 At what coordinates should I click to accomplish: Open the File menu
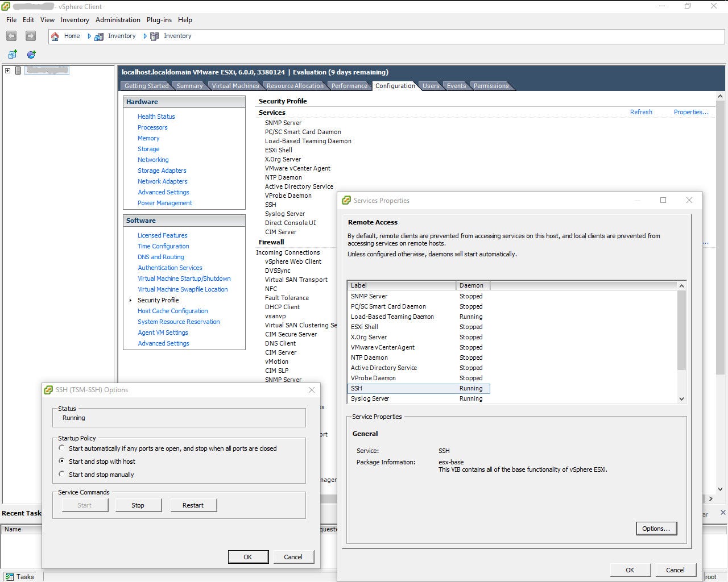tap(11, 19)
